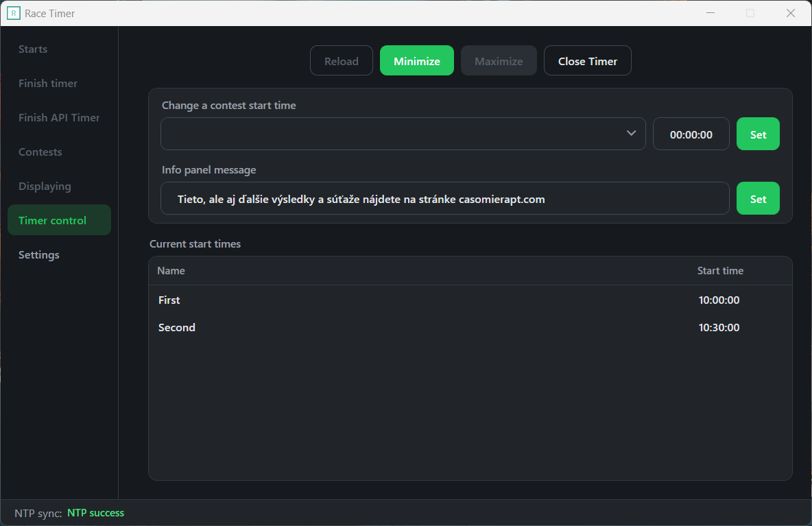Viewport: 812px width, 526px height.
Task: Go to Finish timer page
Action: pyautogui.click(x=47, y=84)
